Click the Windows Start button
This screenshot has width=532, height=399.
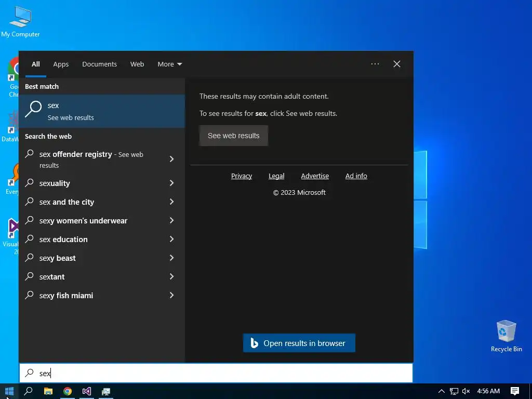[x=9, y=391]
